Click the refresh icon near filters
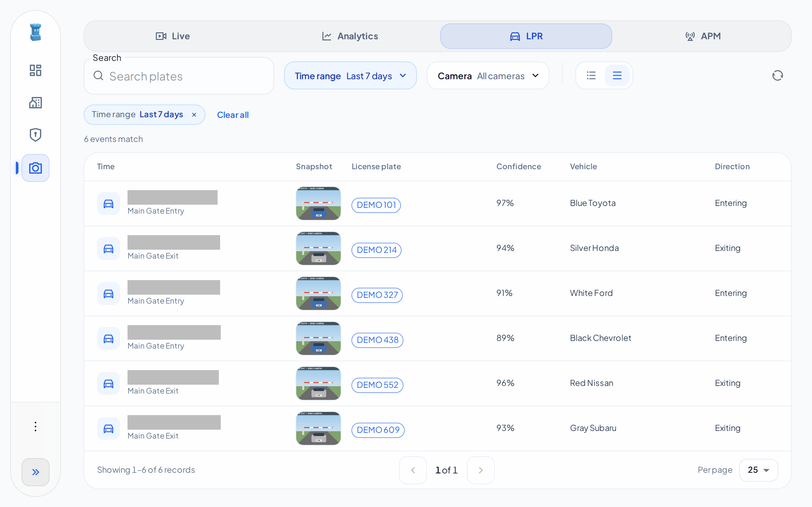 777,75
